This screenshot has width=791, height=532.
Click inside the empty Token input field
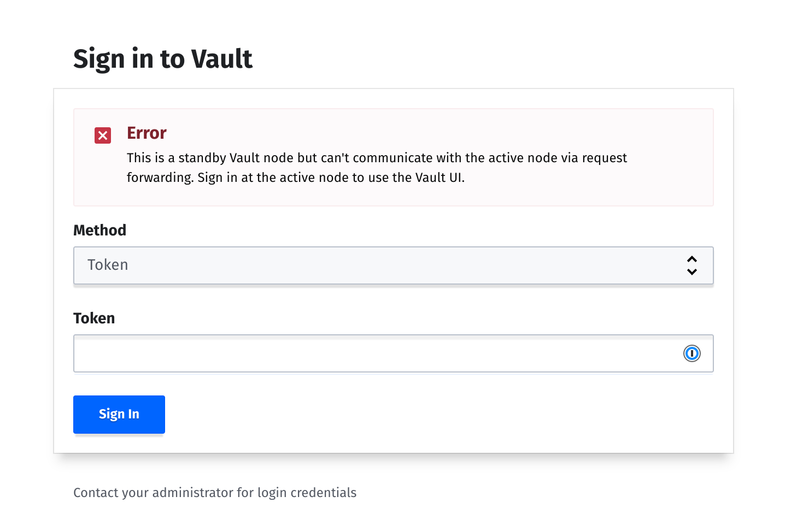pyautogui.click(x=355, y=353)
